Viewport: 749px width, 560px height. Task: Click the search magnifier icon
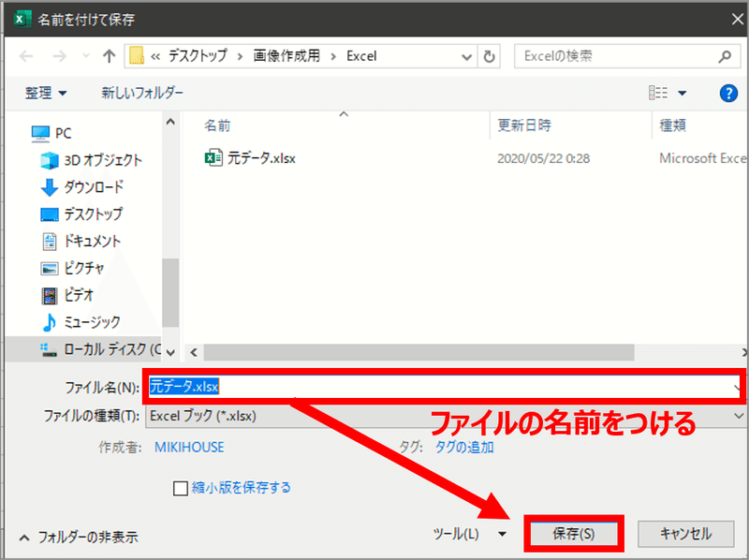tap(725, 56)
